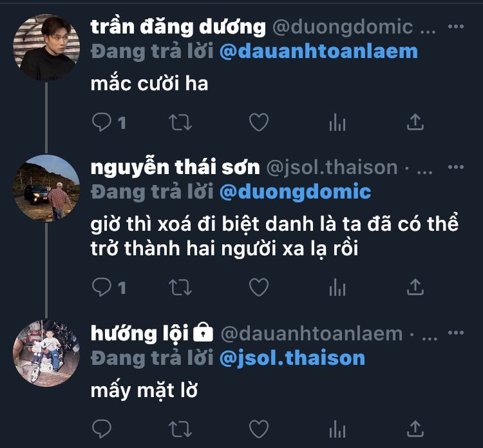Open the @duongdomic mention link

pyautogui.click(x=295, y=192)
